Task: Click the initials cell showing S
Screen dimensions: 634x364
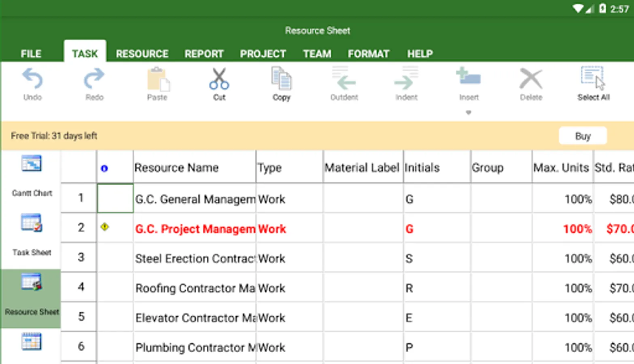Action: (x=437, y=258)
